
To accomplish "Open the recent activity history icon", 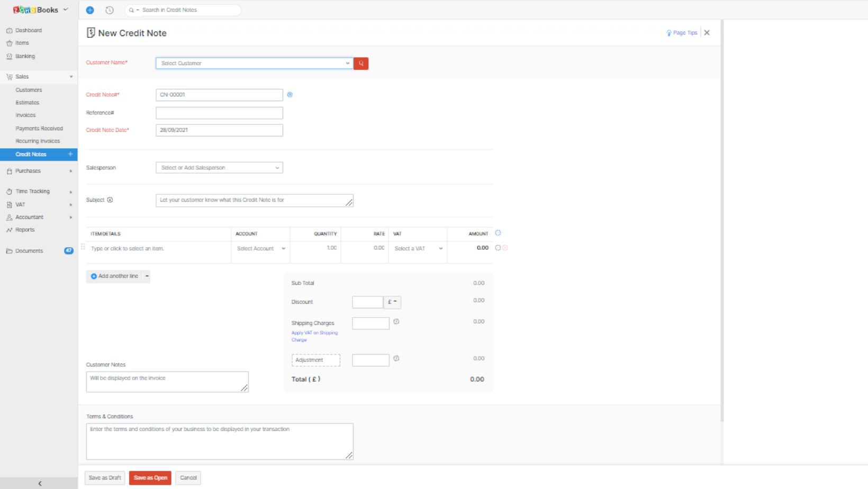I will (x=110, y=10).
